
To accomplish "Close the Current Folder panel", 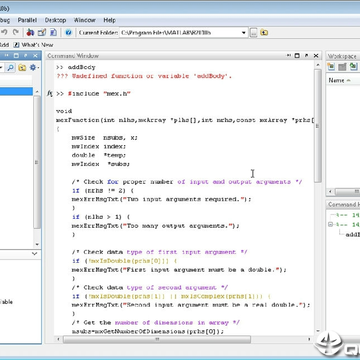I will pyautogui.click(x=35, y=56).
